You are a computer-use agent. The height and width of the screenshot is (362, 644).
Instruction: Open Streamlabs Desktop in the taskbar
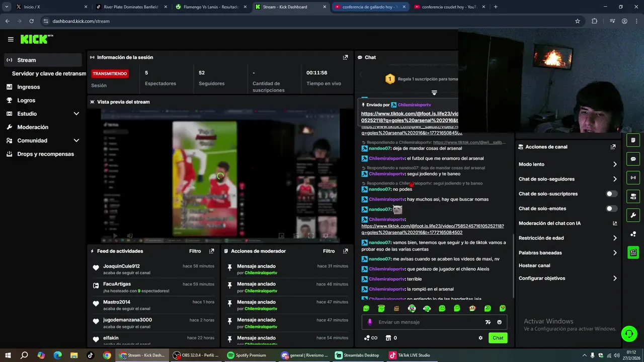pyautogui.click(x=357, y=355)
